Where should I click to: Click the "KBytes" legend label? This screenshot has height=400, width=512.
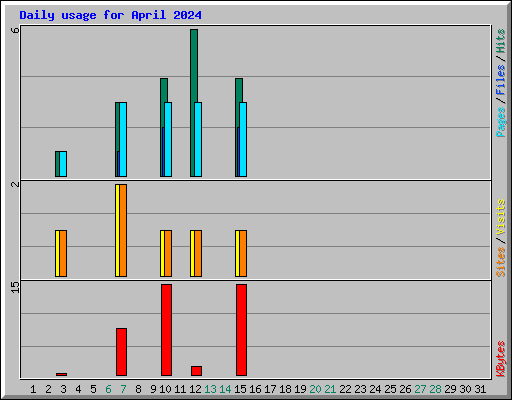click(500, 359)
